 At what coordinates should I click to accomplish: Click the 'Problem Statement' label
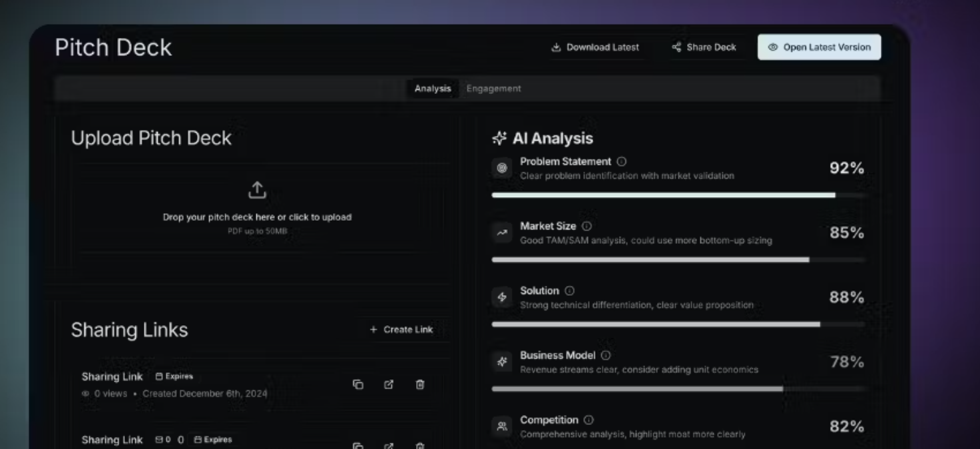coord(565,162)
